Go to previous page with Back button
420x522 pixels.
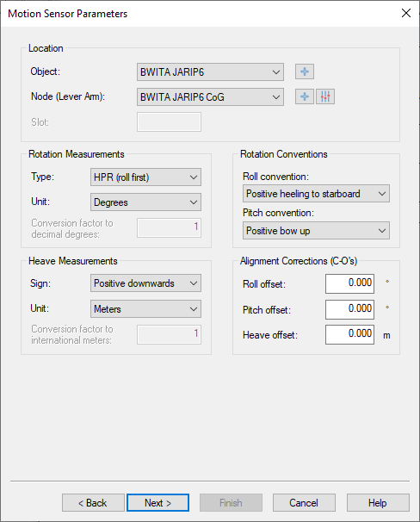[93, 503]
